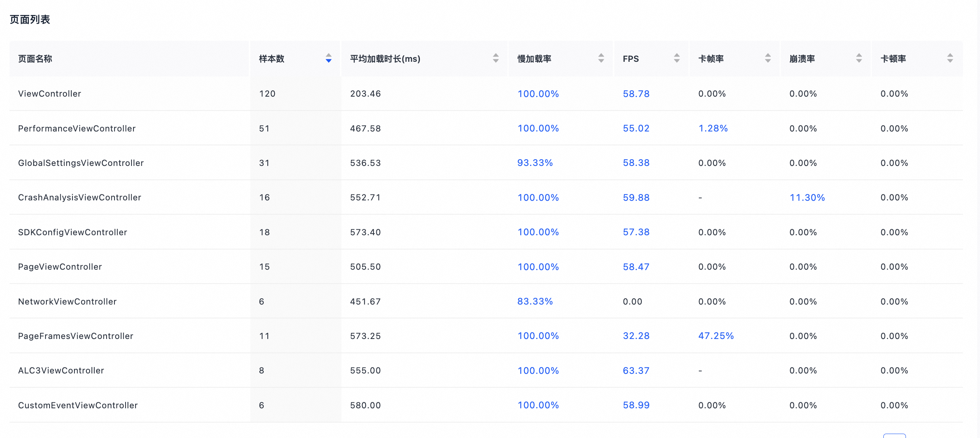Click sample count 120 cell
Screen dimensions: 980x438
[267, 94]
